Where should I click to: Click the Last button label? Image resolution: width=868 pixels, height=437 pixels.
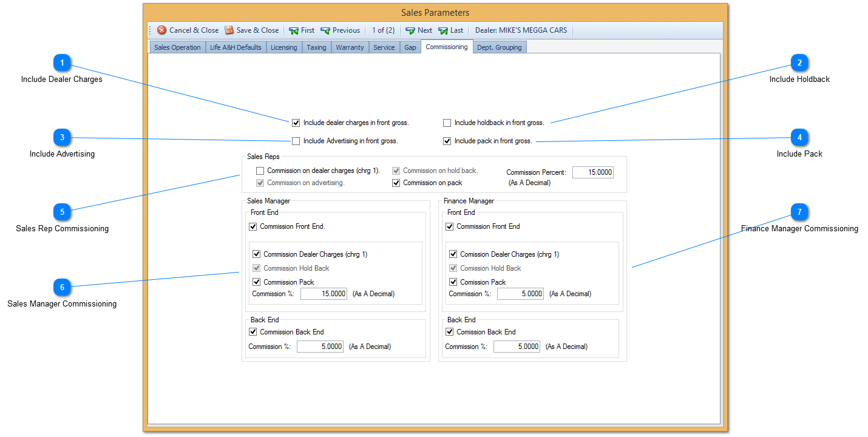tap(457, 30)
